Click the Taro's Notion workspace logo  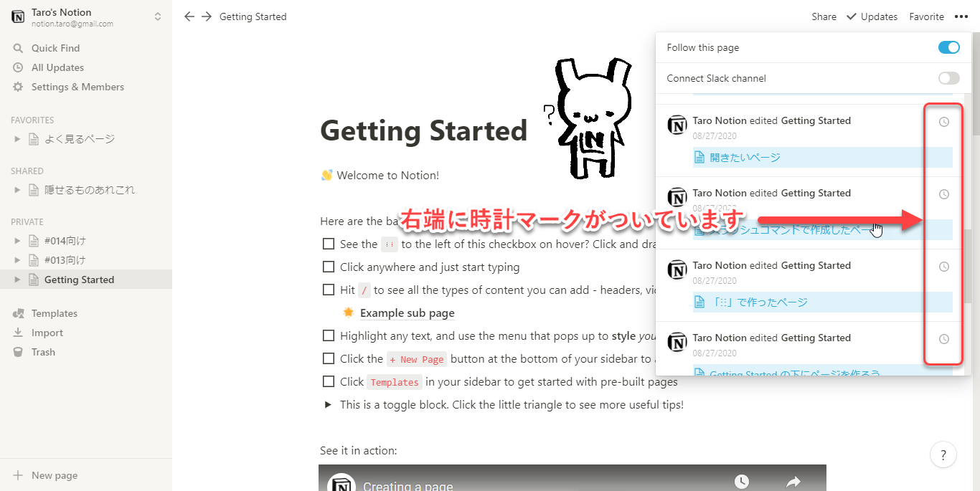(x=18, y=17)
